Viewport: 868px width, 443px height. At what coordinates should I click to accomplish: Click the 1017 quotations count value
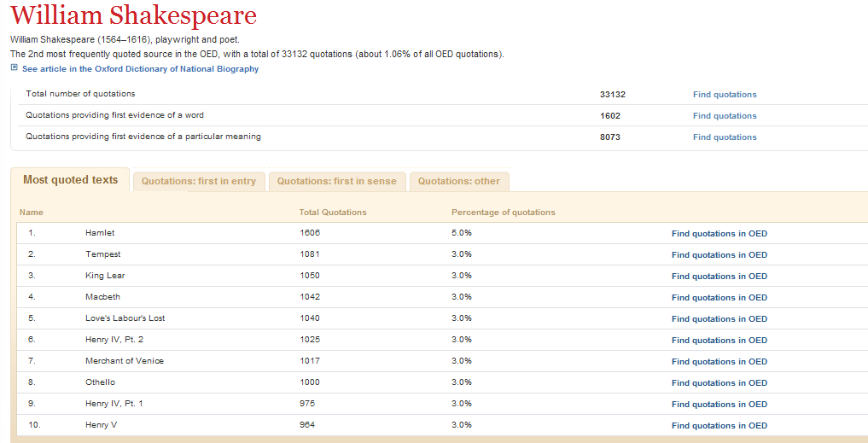[310, 360]
